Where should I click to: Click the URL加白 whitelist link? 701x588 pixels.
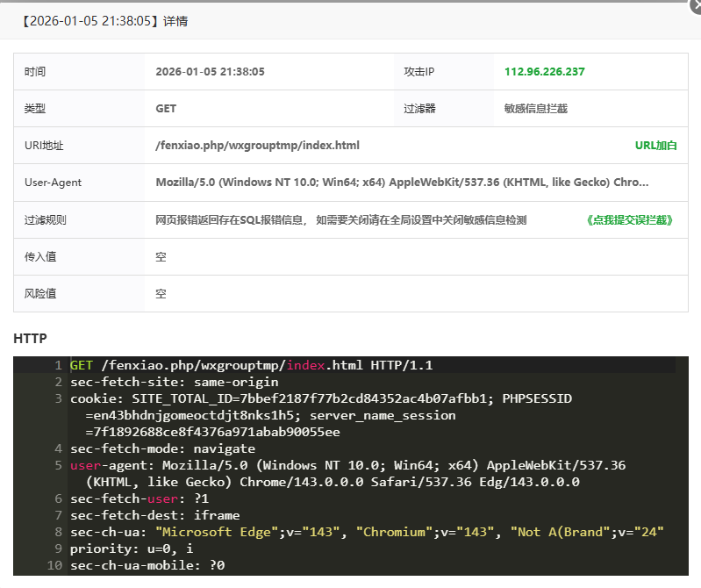tap(655, 146)
